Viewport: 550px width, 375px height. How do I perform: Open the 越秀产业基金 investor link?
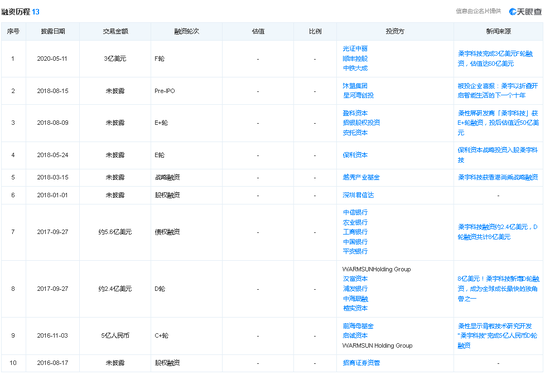[x=361, y=178]
